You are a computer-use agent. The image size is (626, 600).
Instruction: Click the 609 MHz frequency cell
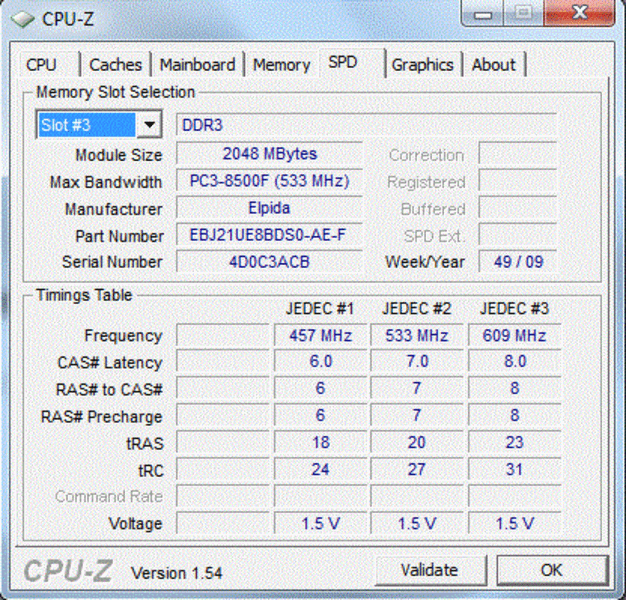(514, 335)
